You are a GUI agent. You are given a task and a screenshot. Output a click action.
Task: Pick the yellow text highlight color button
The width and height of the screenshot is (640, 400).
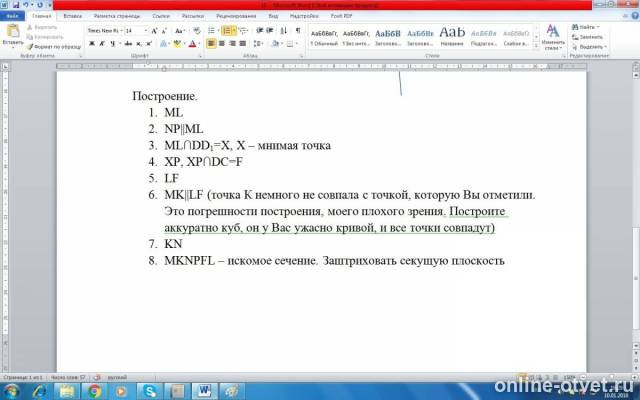pos(177,44)
